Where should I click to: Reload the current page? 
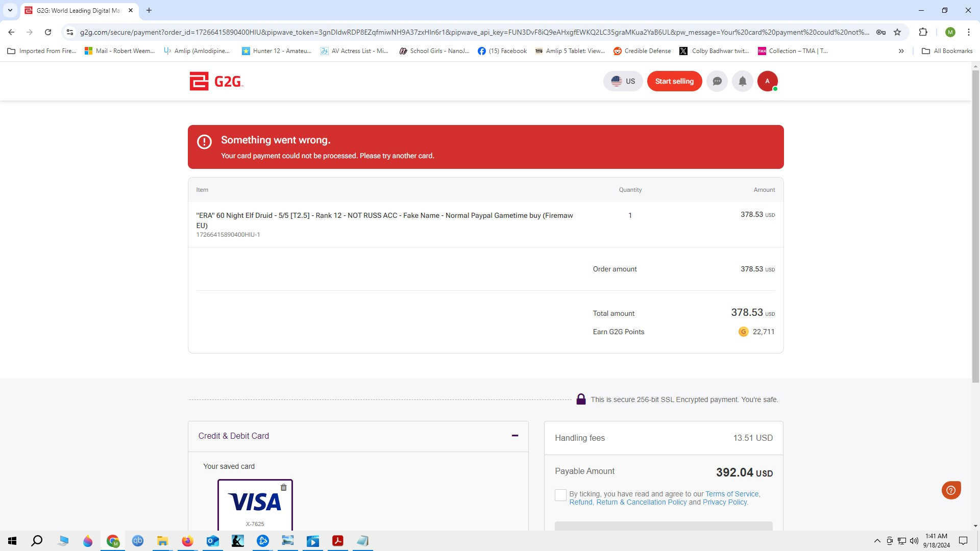pos(48,32)
